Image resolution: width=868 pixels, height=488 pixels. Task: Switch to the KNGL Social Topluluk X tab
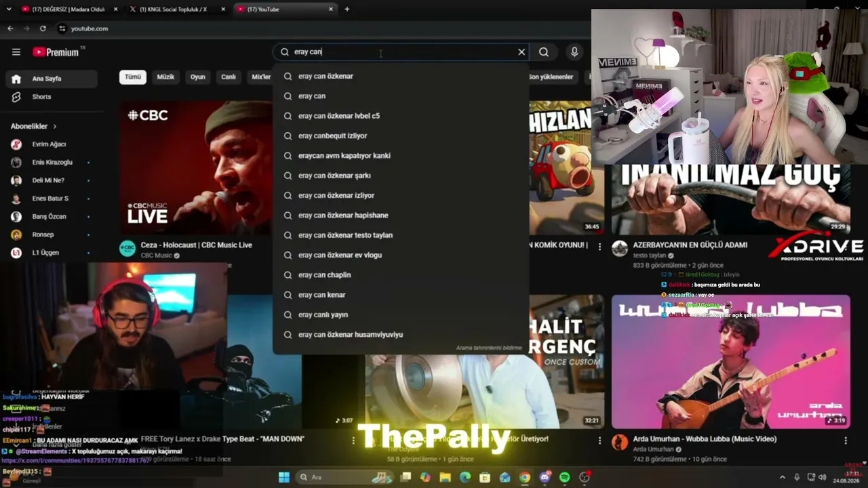[x=176, y=9]
